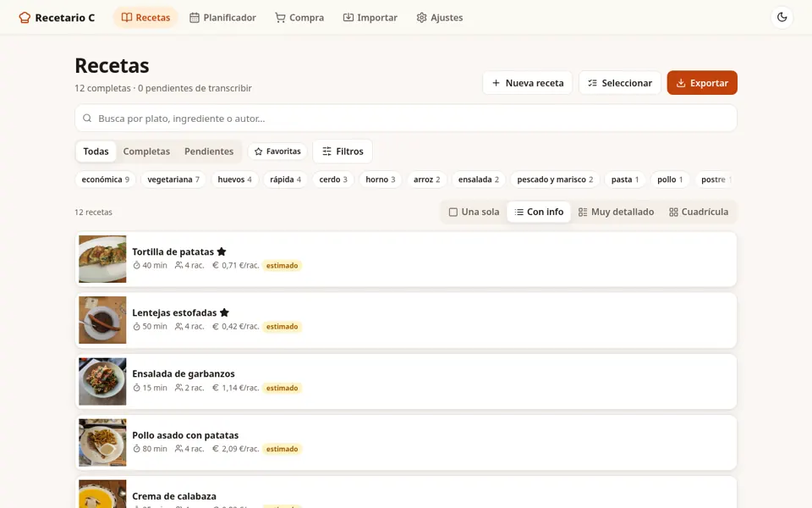812x508 pixels.
Task: Switch to Una sola view
Action: (474, 212)
